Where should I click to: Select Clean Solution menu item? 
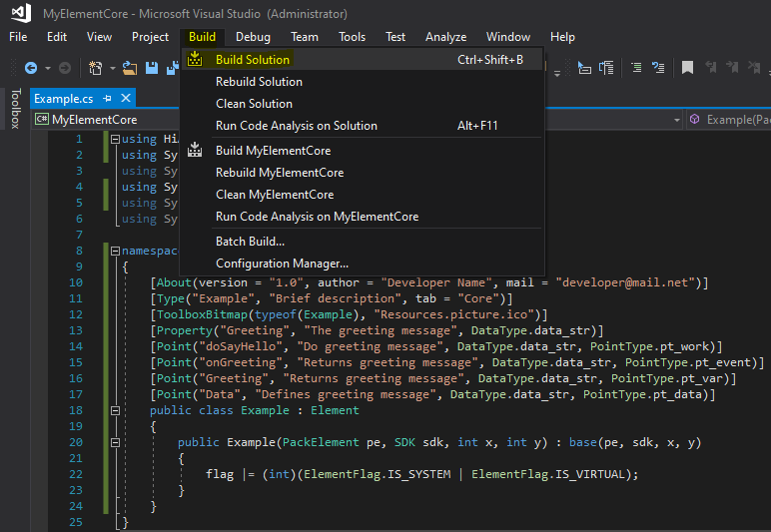point(254,104)
